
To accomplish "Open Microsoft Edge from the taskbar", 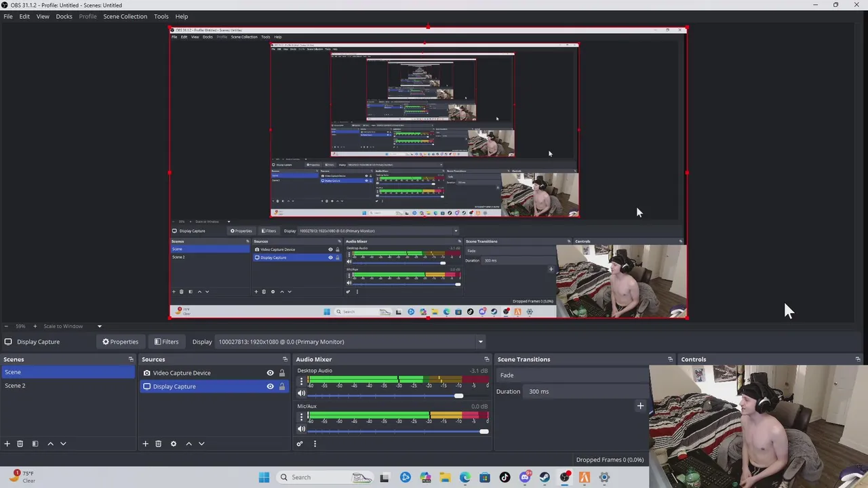I will tap(465, 477).
